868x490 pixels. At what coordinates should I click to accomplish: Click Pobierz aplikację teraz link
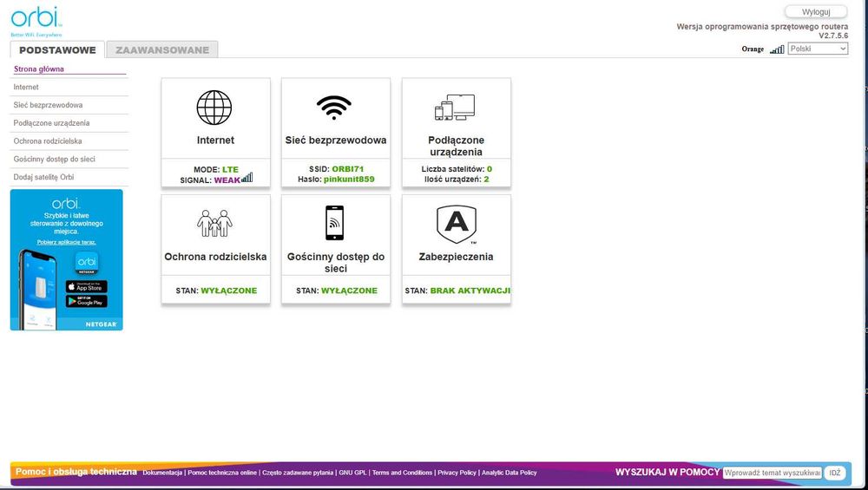tap(67, 242)
